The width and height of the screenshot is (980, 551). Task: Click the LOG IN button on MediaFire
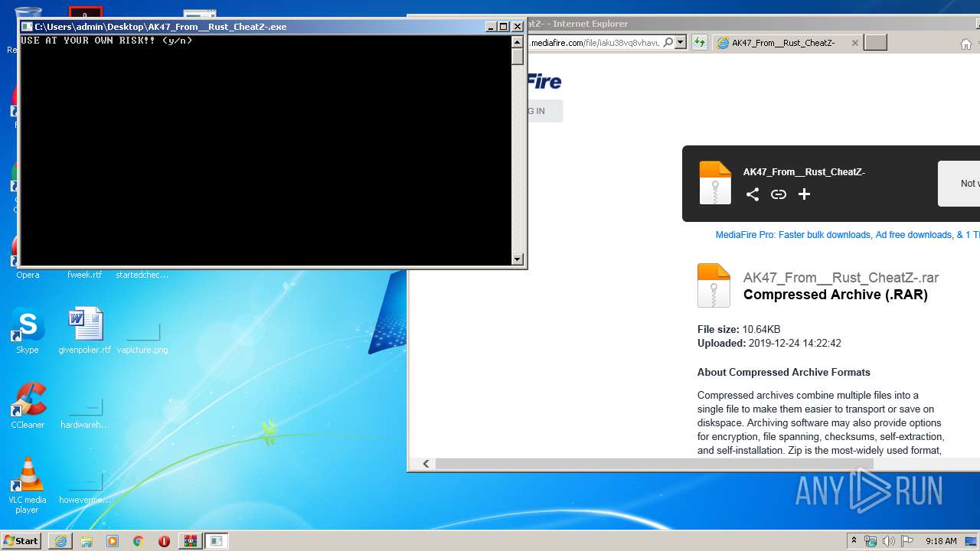pos(545,111)
